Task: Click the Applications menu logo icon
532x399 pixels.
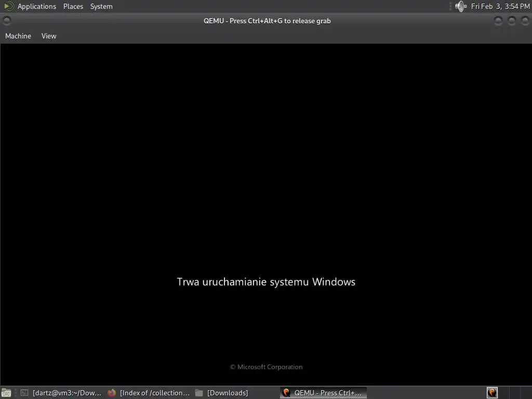Action: pyautogui.click(x=8, y=6)
